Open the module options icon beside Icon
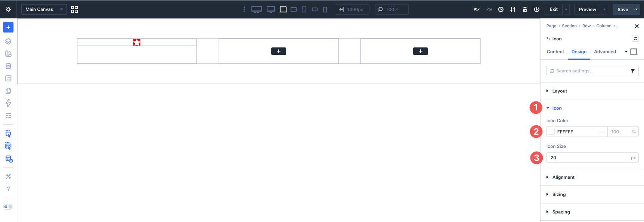The width and height of the screenshot is (644, 222). coord(635,38)
